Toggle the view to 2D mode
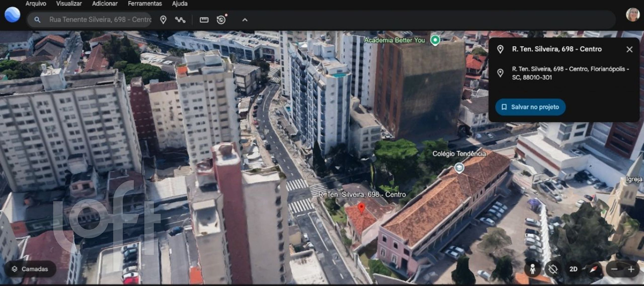Image resolution: width=644 pixels, height=286 pixels. tap(573, 269)
